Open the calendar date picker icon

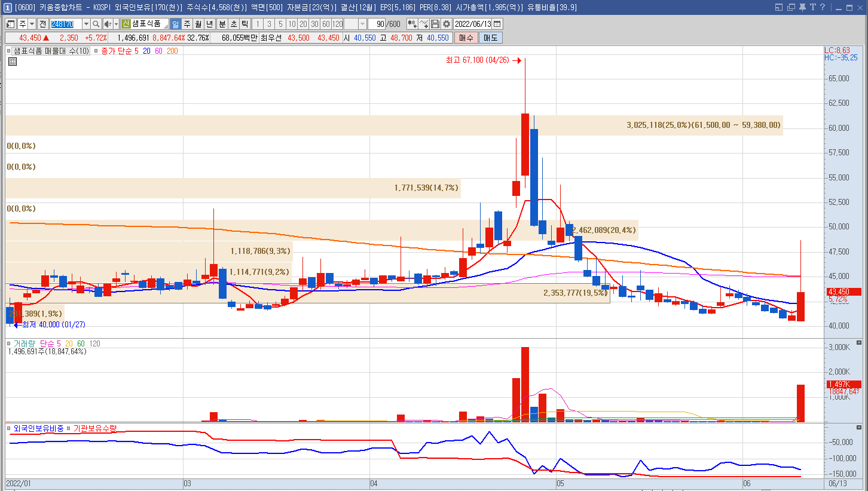coord(497,24)
